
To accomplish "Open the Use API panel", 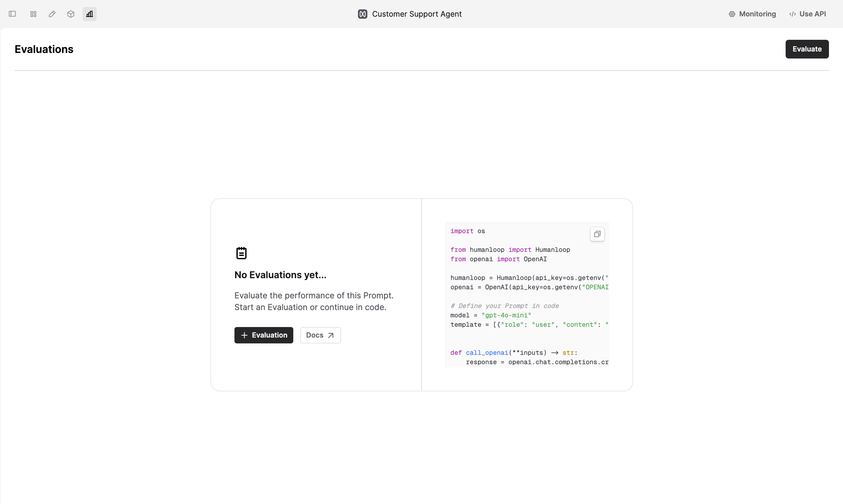I will click(808, 14).
